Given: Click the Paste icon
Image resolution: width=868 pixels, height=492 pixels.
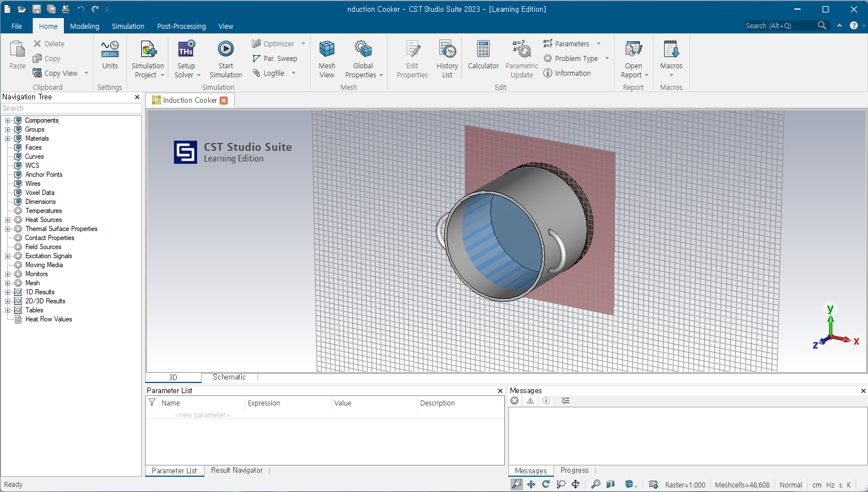Looking at the screenshot, I should click(18, 50).
